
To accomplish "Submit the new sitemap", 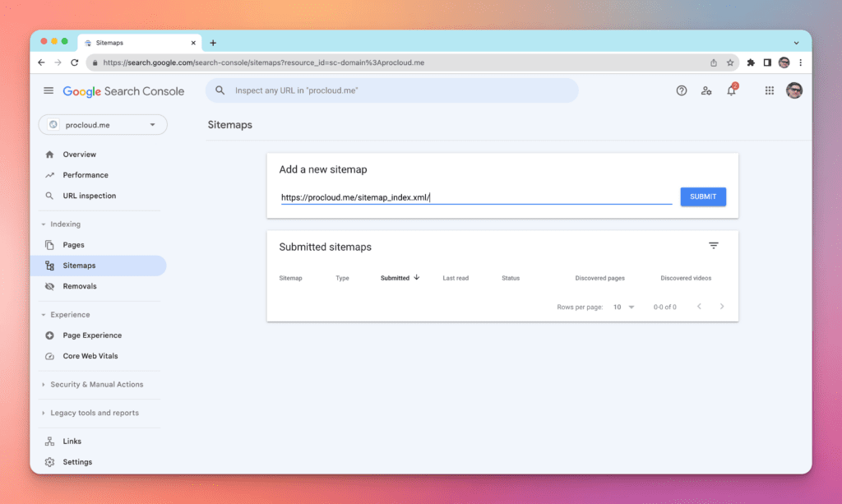I will pos(702,197).
